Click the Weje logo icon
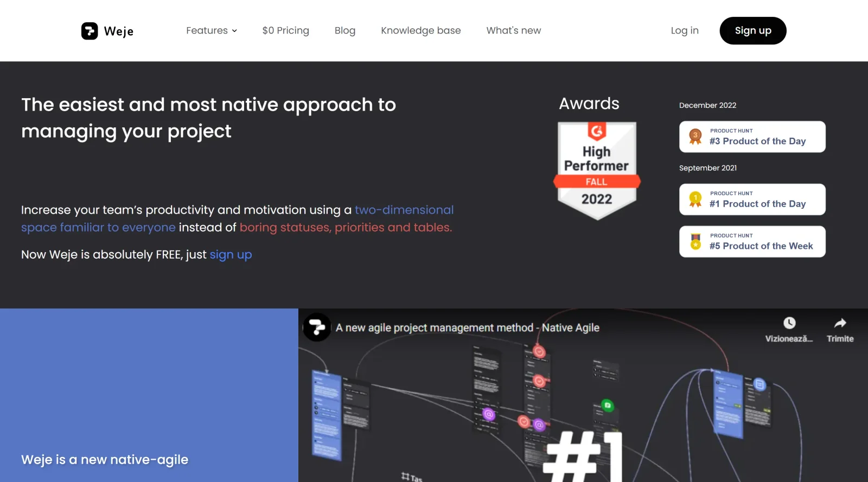 (x=90, y=31)
